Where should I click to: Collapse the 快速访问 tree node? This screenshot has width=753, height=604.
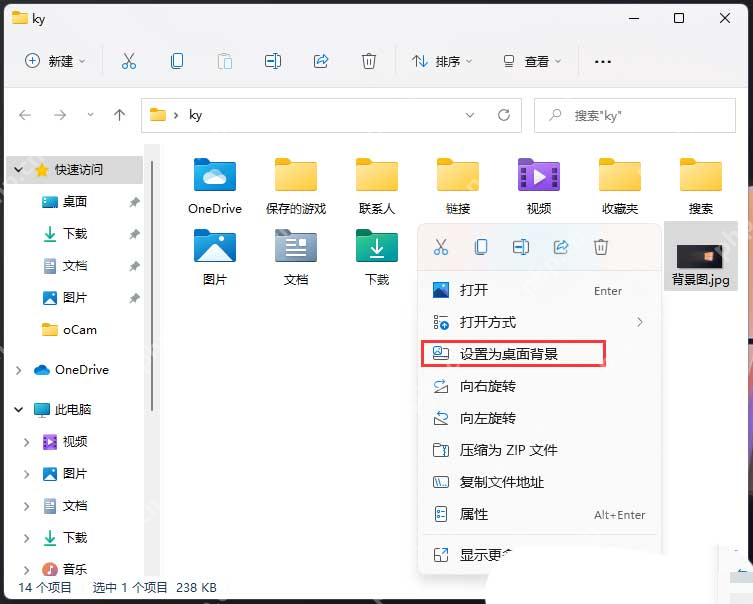pyautogui.click(x=19, y=169)
